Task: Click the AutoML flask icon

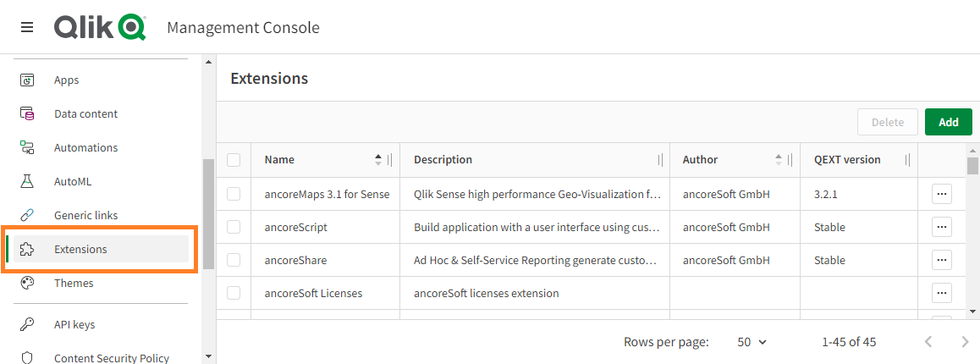Action: pyautogui.click(x=27, y=181)
